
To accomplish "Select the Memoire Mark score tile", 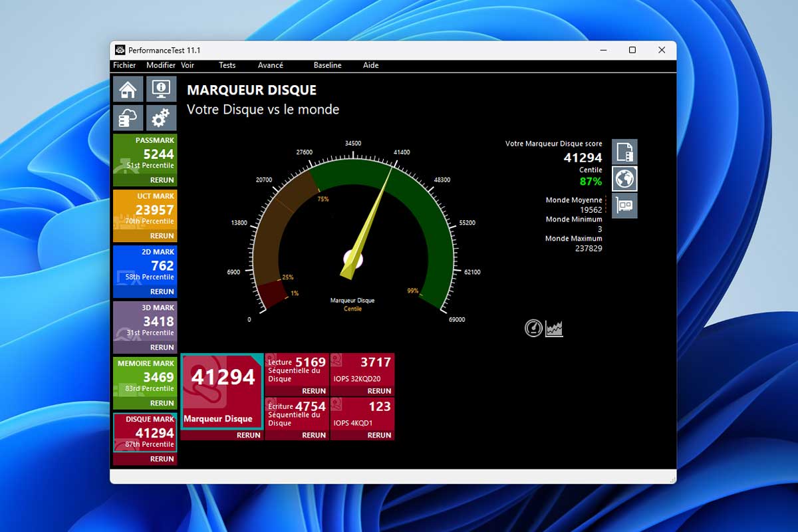I will (x=145, y=378).
